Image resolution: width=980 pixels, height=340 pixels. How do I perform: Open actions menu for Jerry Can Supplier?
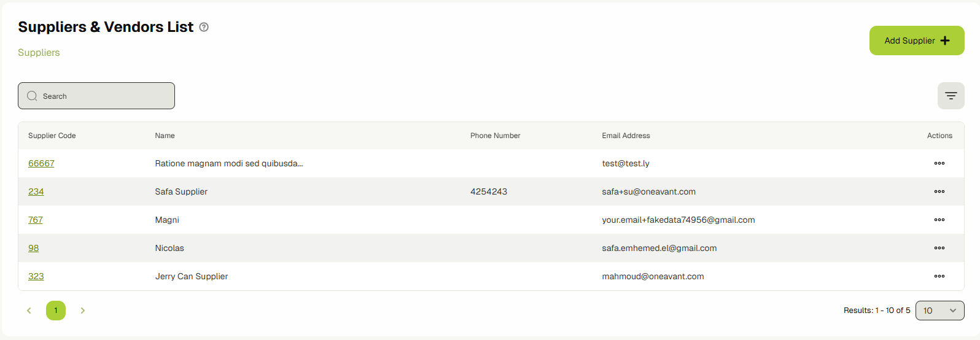pos(939,276)
